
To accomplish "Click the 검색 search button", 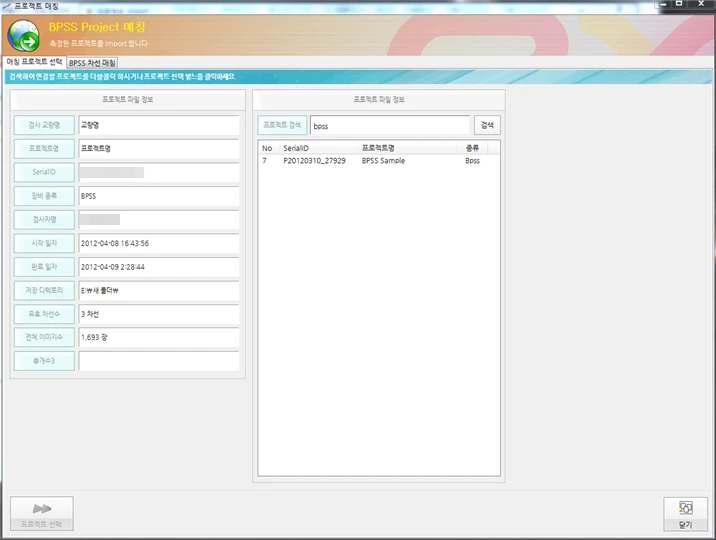I will 487,125.
